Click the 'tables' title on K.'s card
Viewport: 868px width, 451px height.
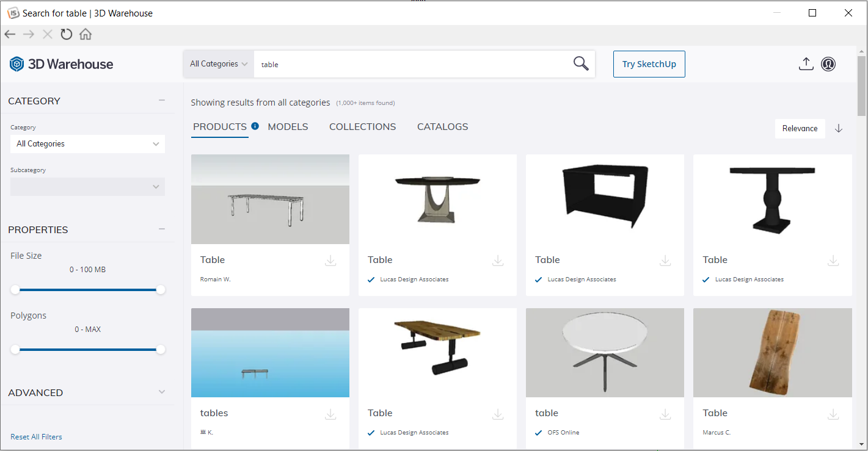(214, 413)
